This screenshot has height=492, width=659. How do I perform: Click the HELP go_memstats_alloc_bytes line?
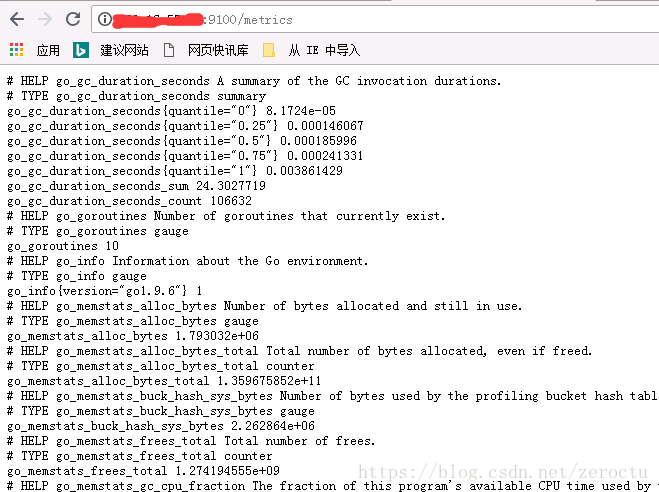coord(264,306)
